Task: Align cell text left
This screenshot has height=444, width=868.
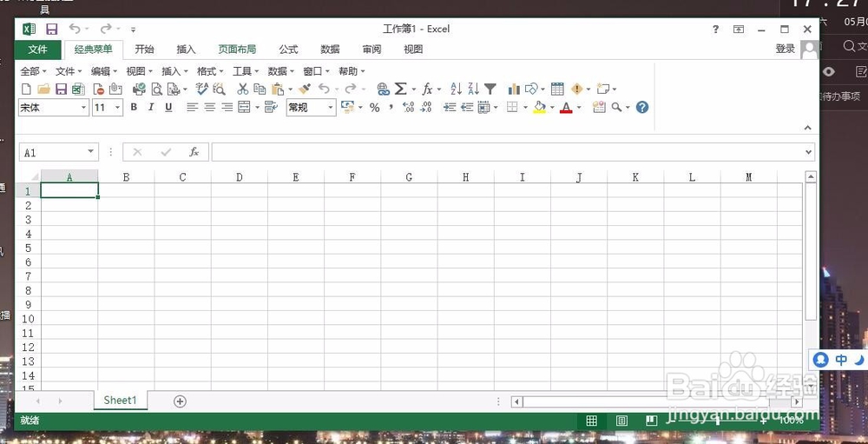Action: point(192,108)
